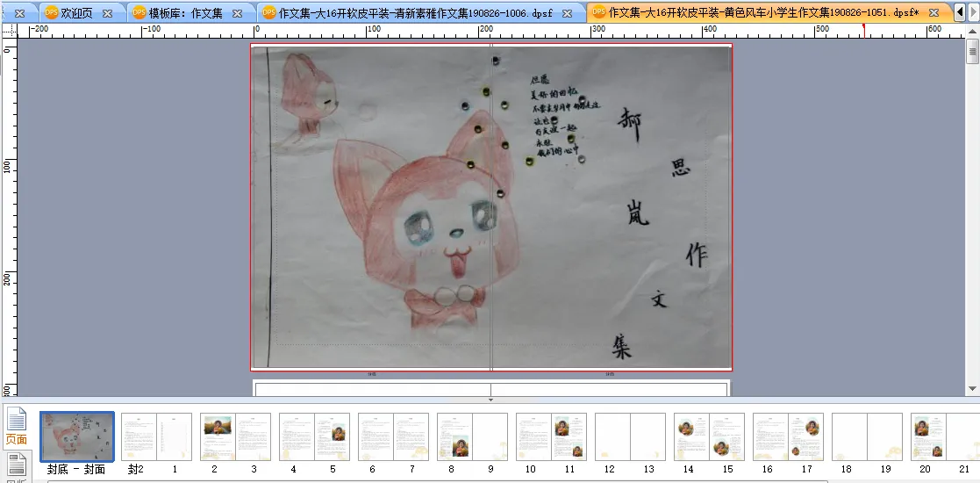Switch to 清新素雅作文集190826-1006.dpsf tab

coord(414,13)
